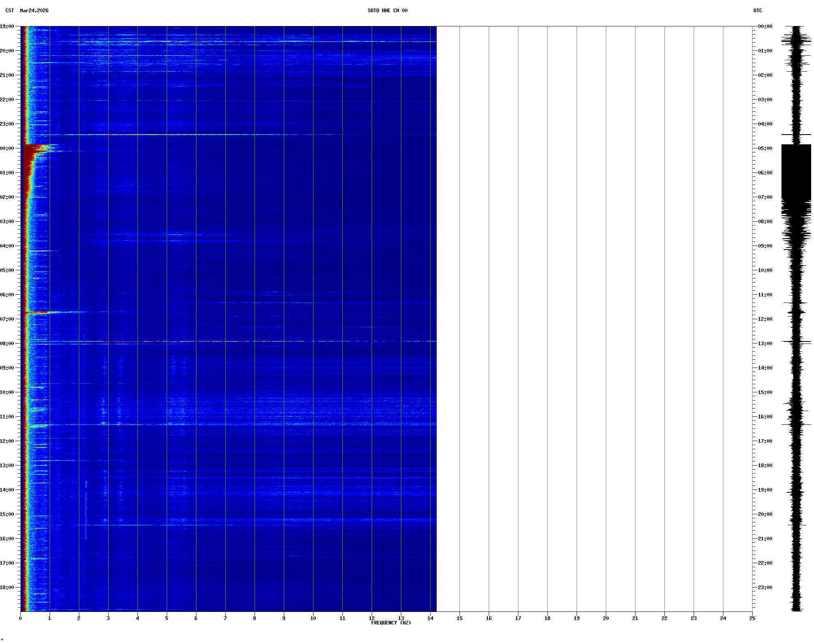
Task: Click the FREQUENCY (HZ) axis label
Action: tap(391, 623)
